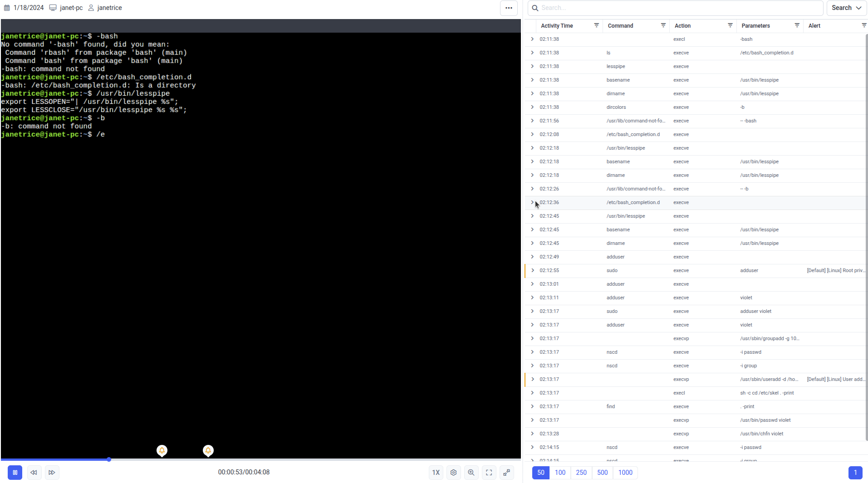This screenshot has width=868, height=483.
Task: Click the first alert bell marker on the timeline
Action: [x=162, y=450]
